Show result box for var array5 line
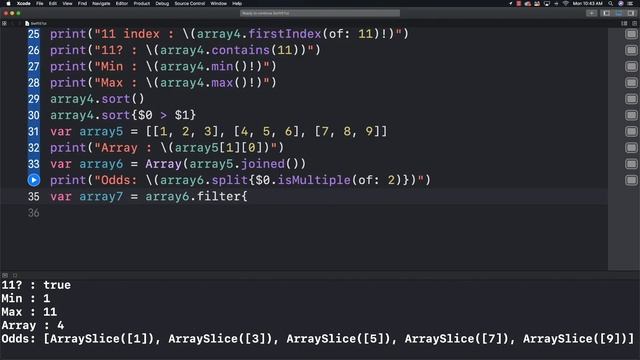 point(631,131)
